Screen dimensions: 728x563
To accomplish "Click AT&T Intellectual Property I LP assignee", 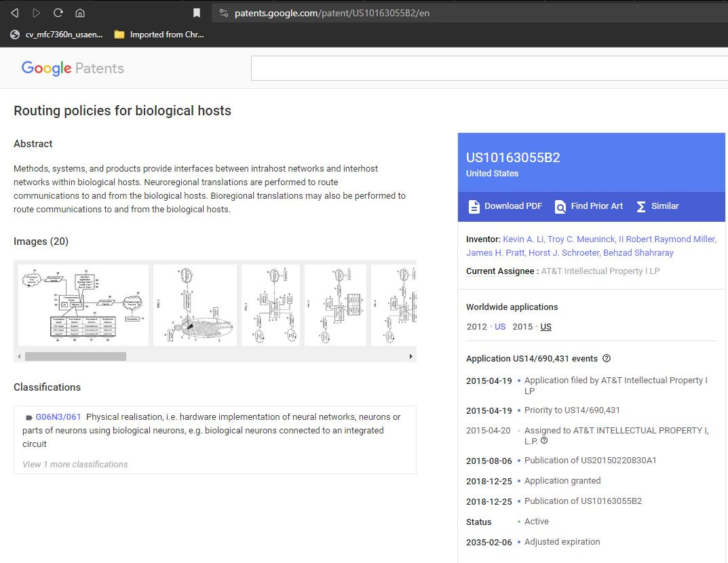I will coord(600,271).
